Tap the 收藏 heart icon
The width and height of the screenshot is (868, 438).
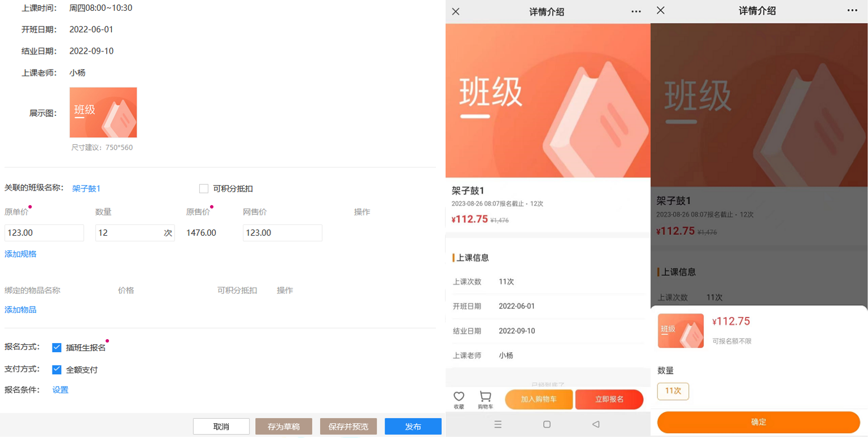(x=459, y=397)
